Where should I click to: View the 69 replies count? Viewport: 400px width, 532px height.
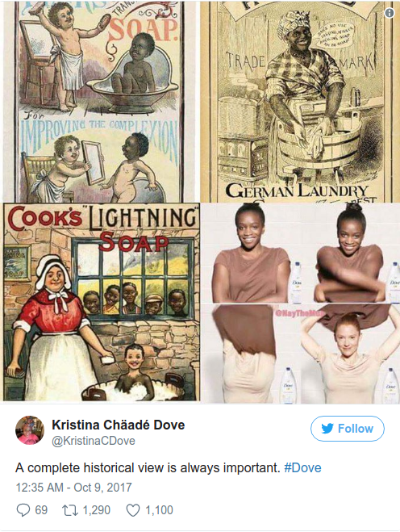coord(41,510)
